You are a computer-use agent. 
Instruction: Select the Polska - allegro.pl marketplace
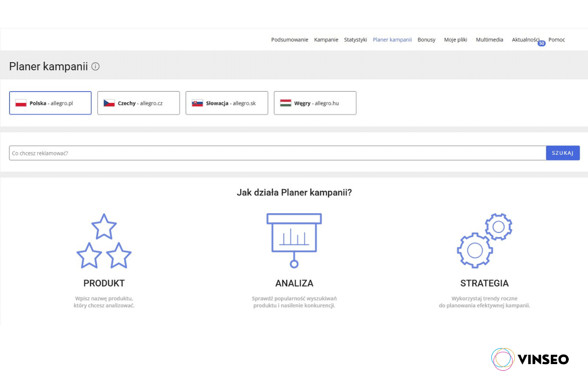[50, 103]
